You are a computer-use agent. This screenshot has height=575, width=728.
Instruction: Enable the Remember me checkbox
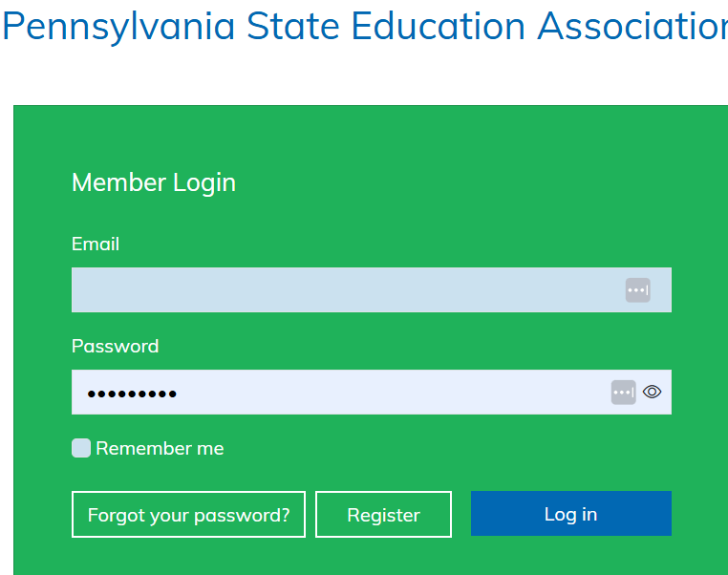[81, 448]
